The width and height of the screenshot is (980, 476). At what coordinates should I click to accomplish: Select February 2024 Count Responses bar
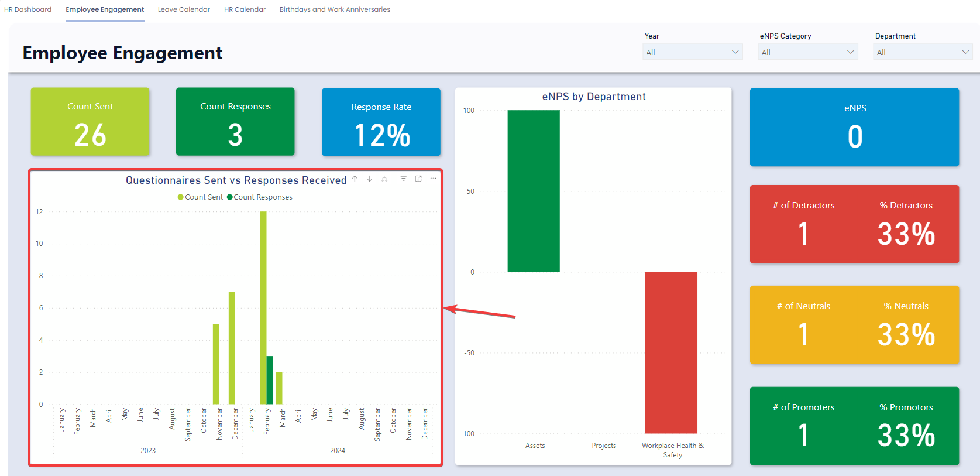click(270, 380)
